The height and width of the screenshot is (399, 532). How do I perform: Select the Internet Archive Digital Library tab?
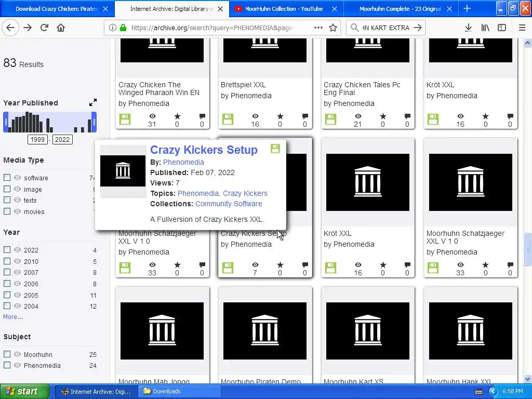coord(171,9)
